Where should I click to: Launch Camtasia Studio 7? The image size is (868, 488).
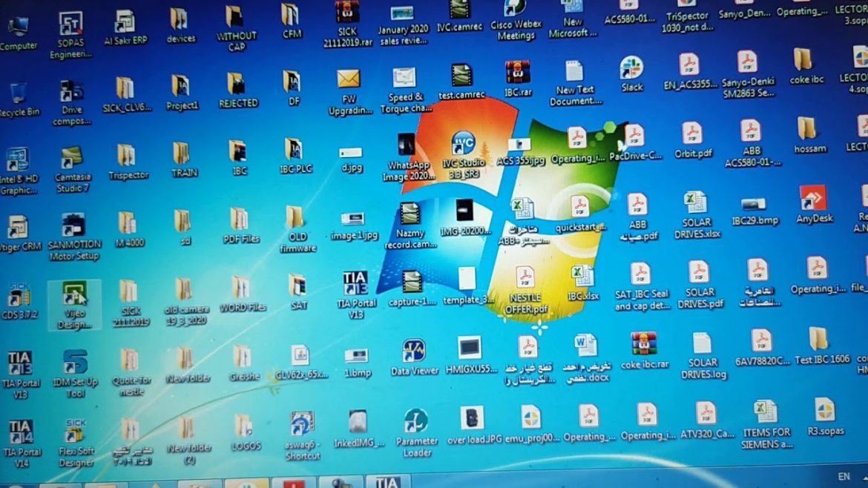71,159
